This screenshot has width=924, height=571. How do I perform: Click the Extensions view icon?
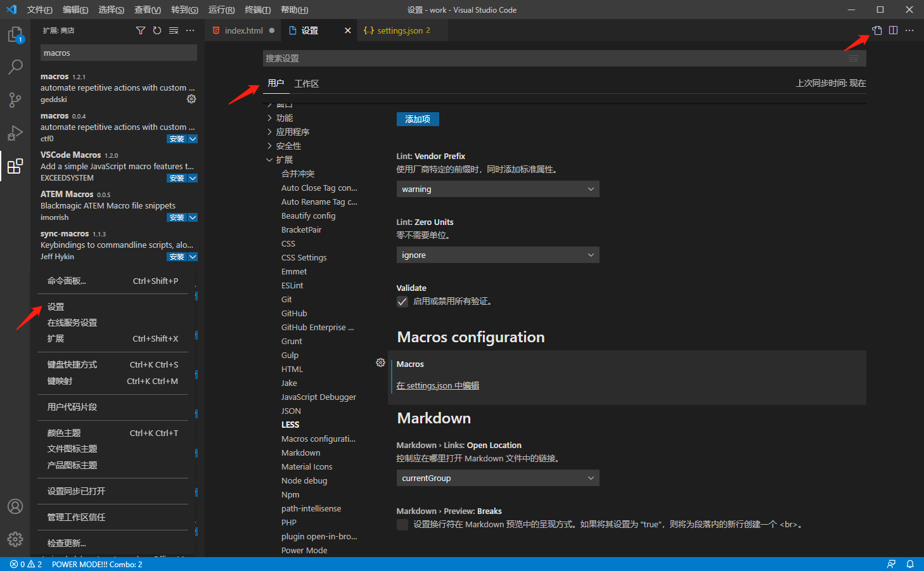click(x=15, y=166)
